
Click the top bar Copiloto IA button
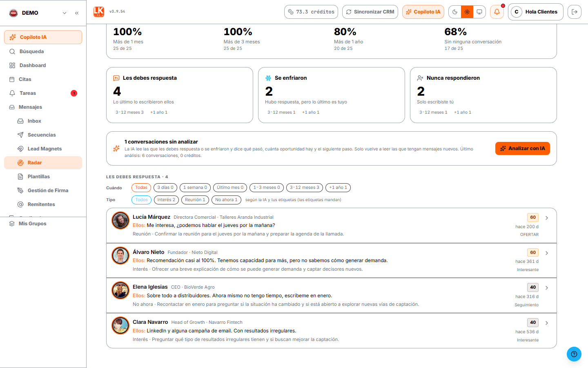423,12
